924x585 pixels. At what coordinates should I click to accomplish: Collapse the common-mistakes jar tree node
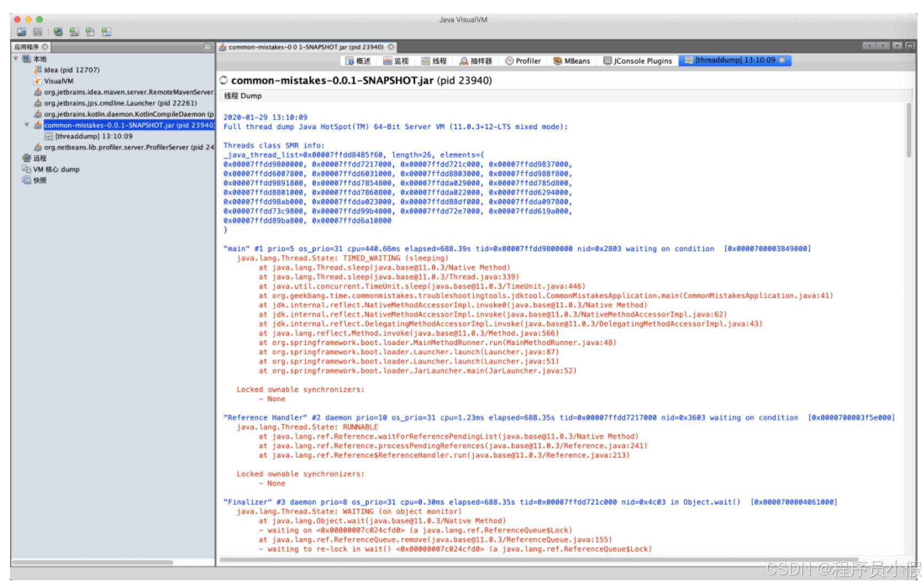(27, 125)
